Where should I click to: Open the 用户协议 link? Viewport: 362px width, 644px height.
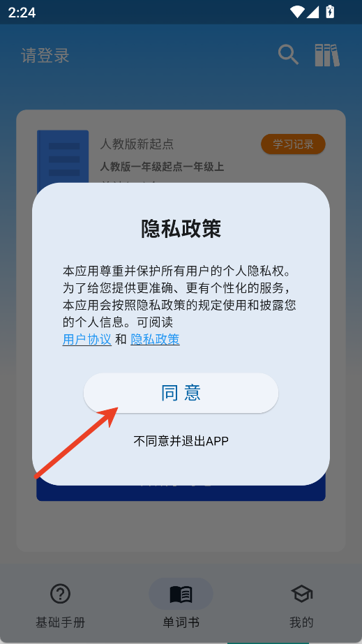click(x=87, y=339)
